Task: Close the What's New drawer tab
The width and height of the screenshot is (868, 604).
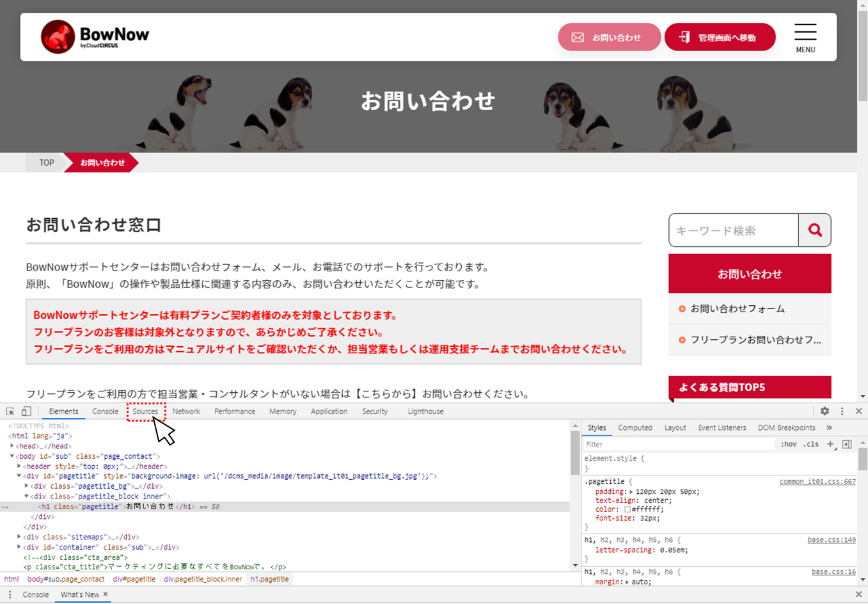Action: click(x=106, y=594)
